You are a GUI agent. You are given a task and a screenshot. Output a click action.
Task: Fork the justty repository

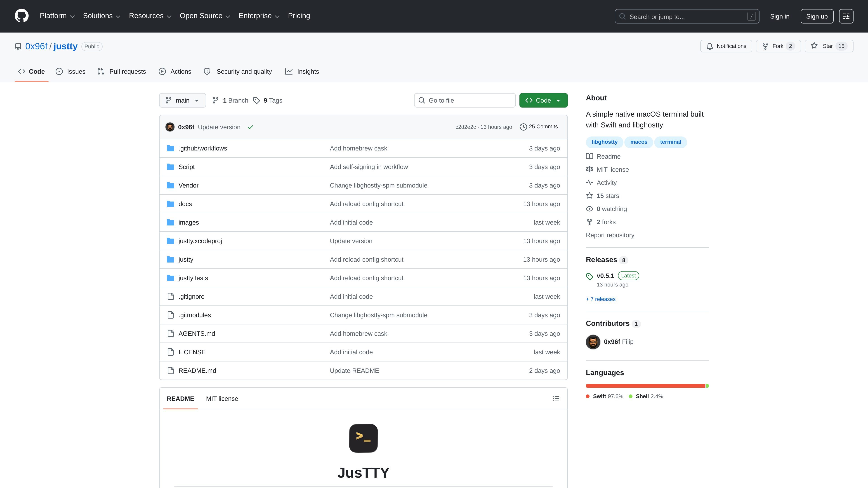pos(778,46)
